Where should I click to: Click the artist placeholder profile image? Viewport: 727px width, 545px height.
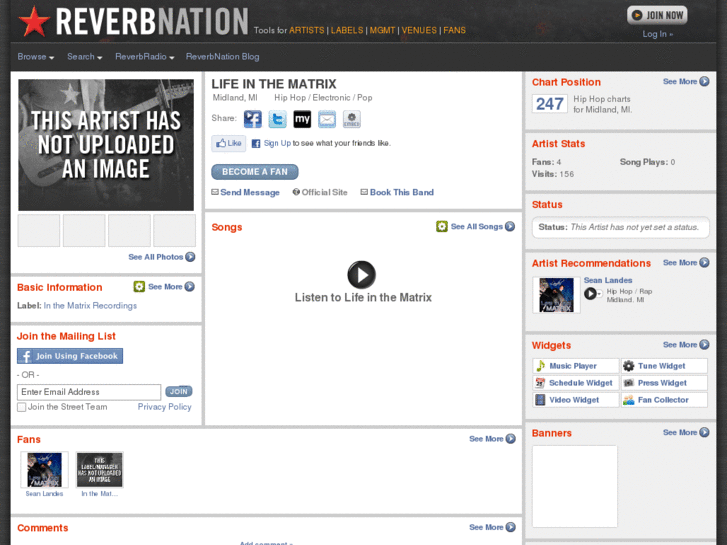pyautogui.click(x=106, y=145)
